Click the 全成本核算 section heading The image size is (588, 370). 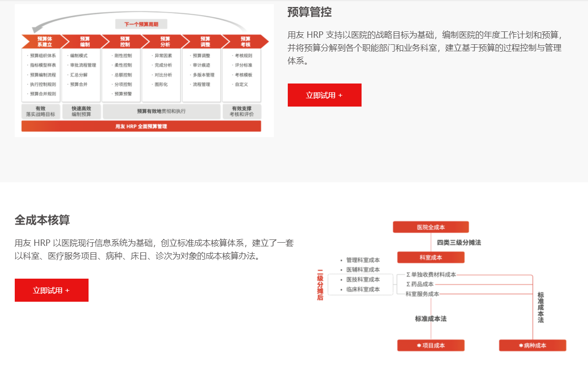coord(42,220)
